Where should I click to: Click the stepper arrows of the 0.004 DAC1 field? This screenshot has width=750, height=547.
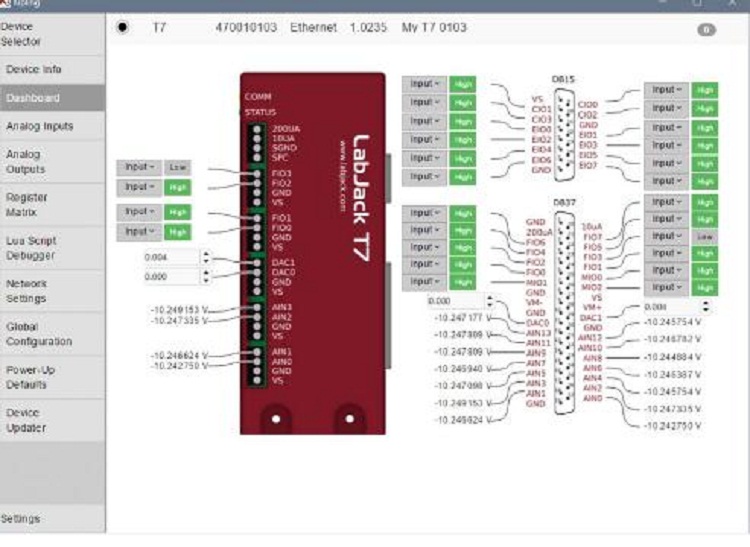[x=207, y=257]
